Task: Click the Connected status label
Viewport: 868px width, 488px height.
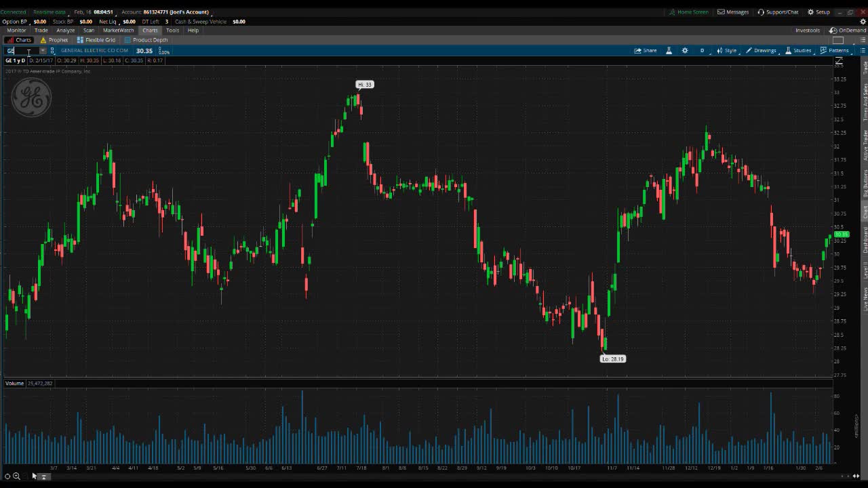Action: click(x=13, y=12)
